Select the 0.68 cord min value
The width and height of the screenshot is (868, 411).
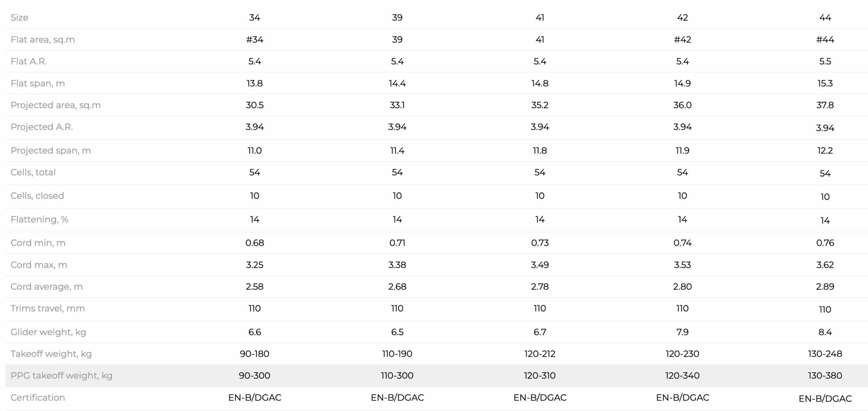click(255, 243)
